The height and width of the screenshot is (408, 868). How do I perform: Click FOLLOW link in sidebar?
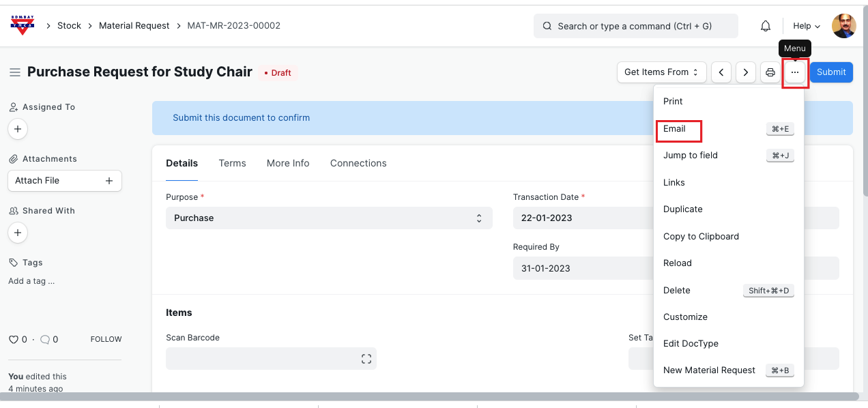(x=106, y=339)
